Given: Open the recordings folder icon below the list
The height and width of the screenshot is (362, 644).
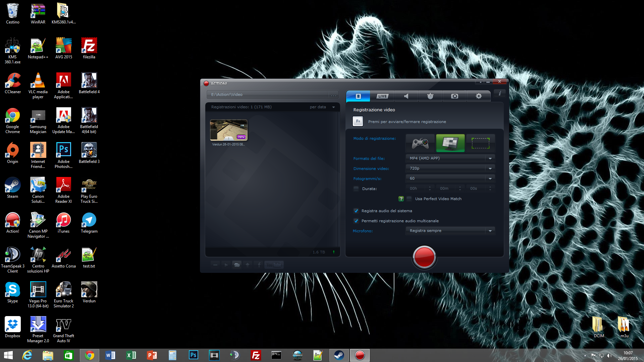Looking at the screenshot, I should coord(237,265).
